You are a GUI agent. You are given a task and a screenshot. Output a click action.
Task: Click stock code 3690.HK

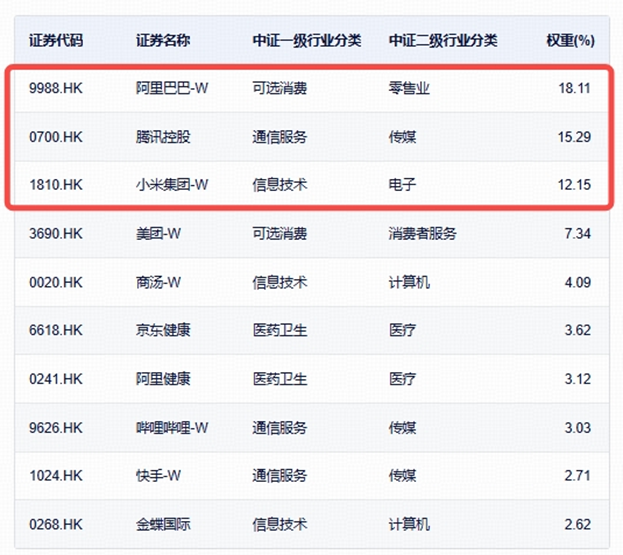click(56, 234)
